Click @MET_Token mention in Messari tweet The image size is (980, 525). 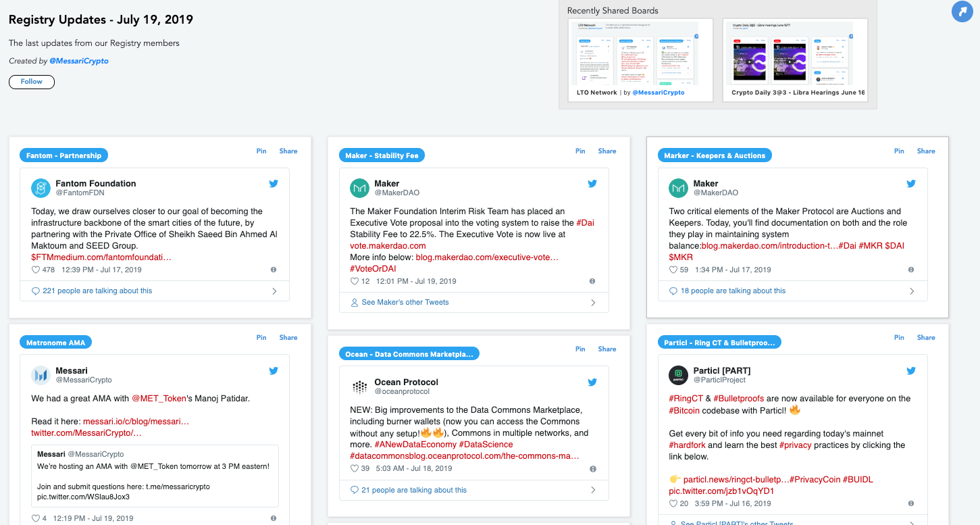coord(159,399)
